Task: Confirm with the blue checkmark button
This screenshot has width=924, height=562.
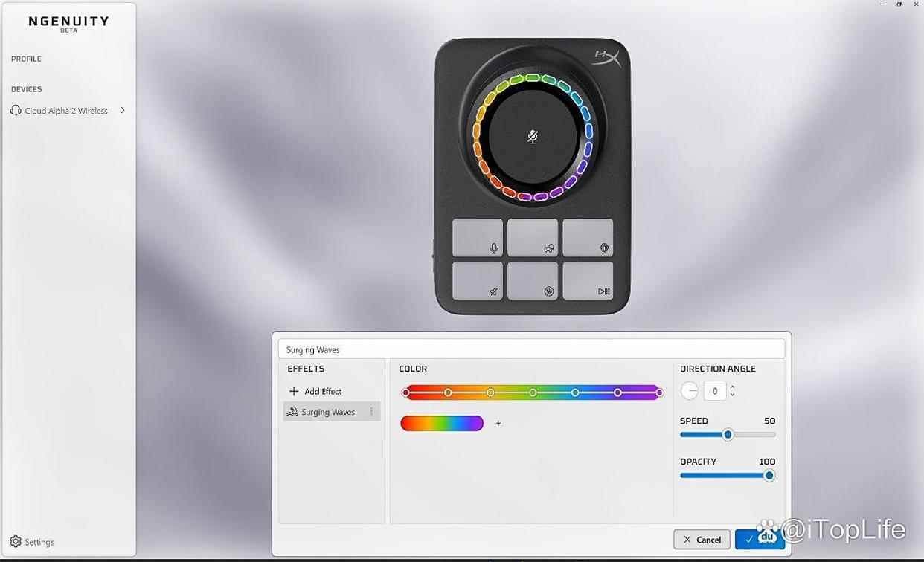Action: pyautogui.click(x=760, y=540)
